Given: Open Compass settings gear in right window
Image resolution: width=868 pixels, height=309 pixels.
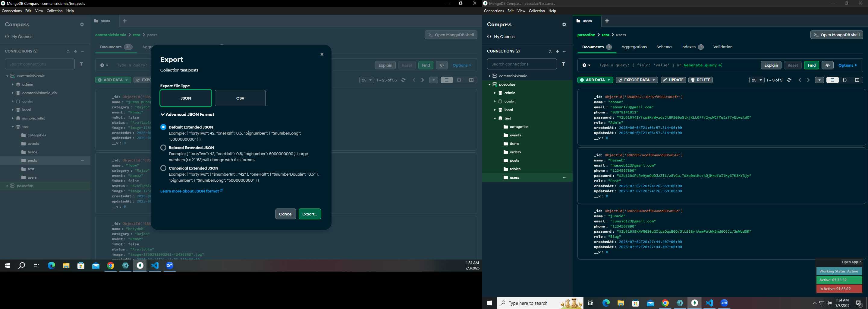Looking at the screenshot, I should 564,25.
